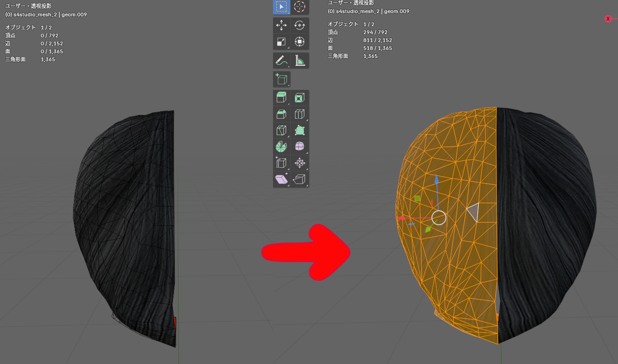This screenshot has height=364, width=618.
Task: Click the Add Cube tool
Action: (x=281, y=79)
